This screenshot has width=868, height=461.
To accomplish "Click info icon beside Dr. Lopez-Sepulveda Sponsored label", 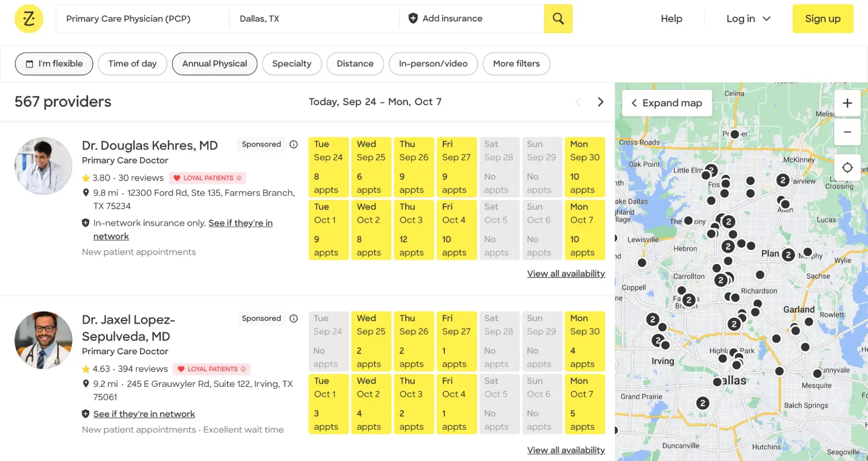I will pos(294,319).
